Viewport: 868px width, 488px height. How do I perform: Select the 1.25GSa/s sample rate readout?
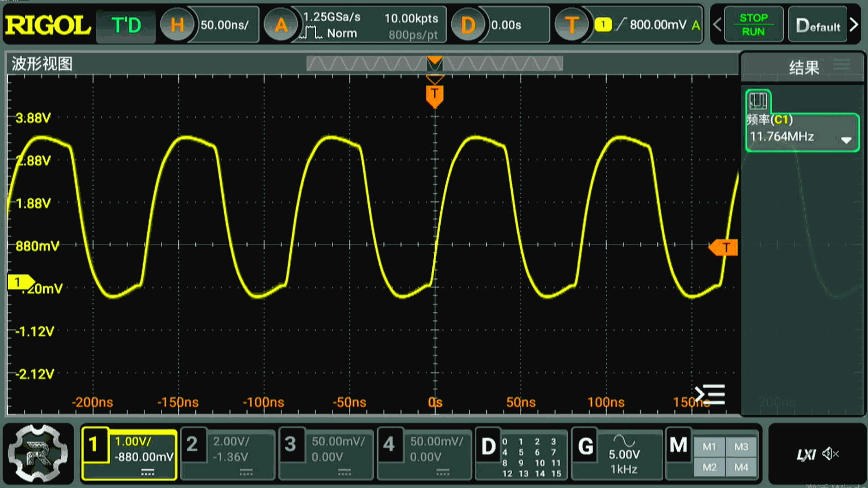pyautogui.click(x=331, y=17)
